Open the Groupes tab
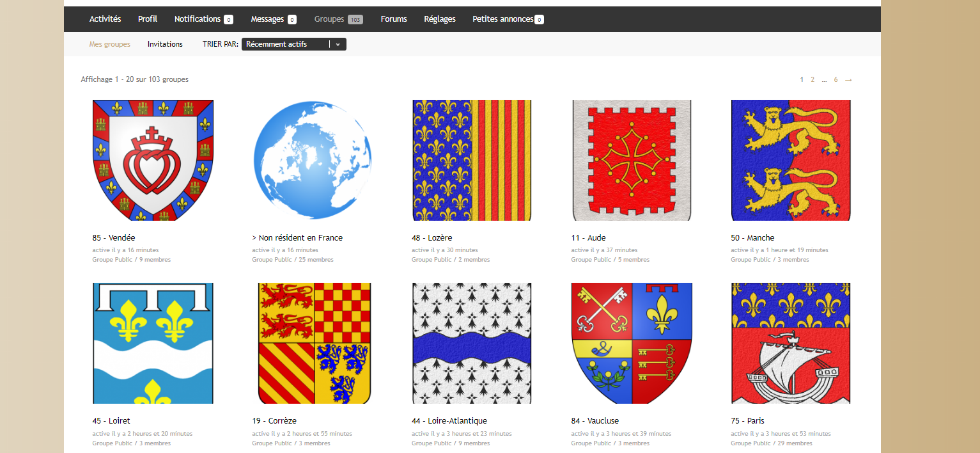 329,19
